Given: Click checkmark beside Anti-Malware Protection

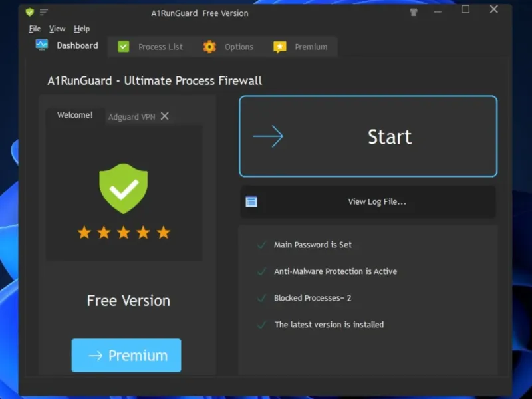Looking at the screenshot, I should (x=261, y=271).
